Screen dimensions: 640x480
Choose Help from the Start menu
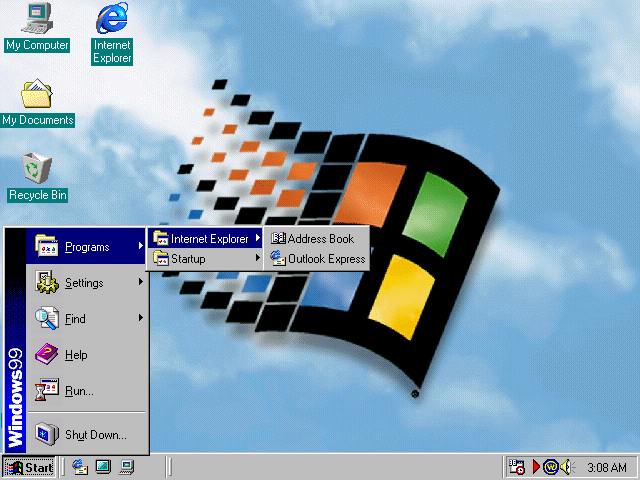[x=86, y=354]
